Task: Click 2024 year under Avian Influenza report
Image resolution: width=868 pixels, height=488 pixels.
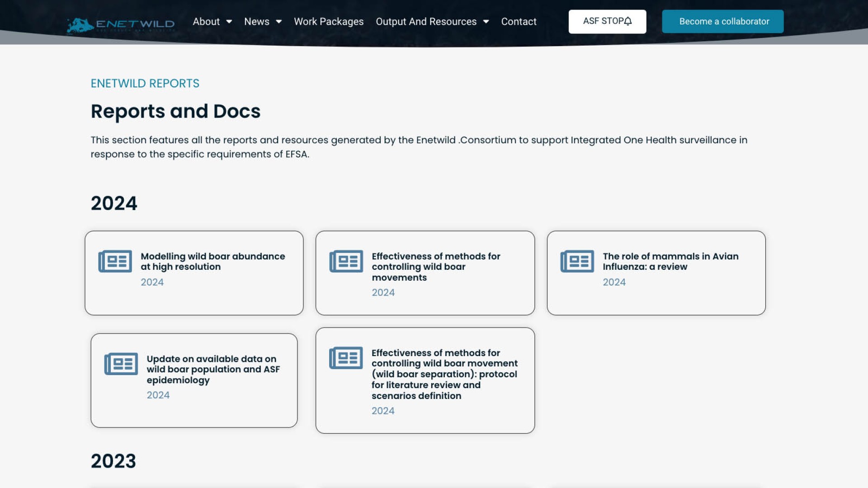Action: coord(614,282)
